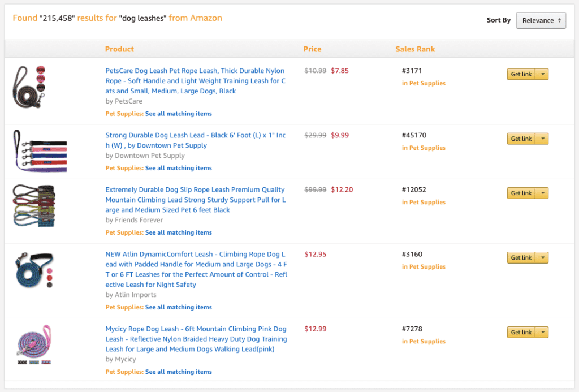See all matching items under Friends Forever leash
579x392 pixels.
pyautogui.click(x=178, y=232)
